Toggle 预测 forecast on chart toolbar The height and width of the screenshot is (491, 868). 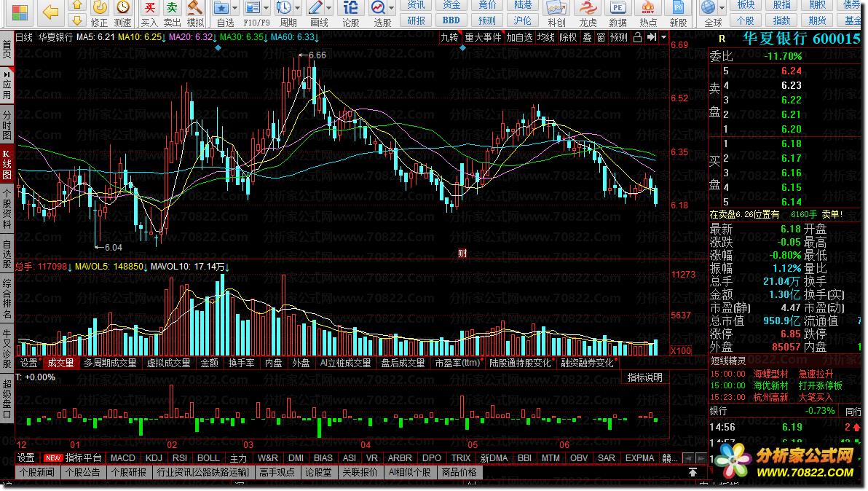[x=618, y=37]
